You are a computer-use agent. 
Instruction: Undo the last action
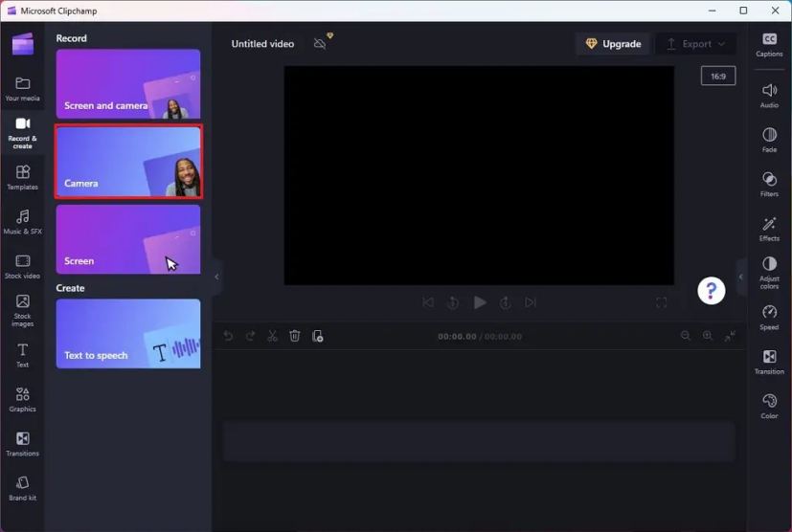pyautogui.click(x=228, y=336)
